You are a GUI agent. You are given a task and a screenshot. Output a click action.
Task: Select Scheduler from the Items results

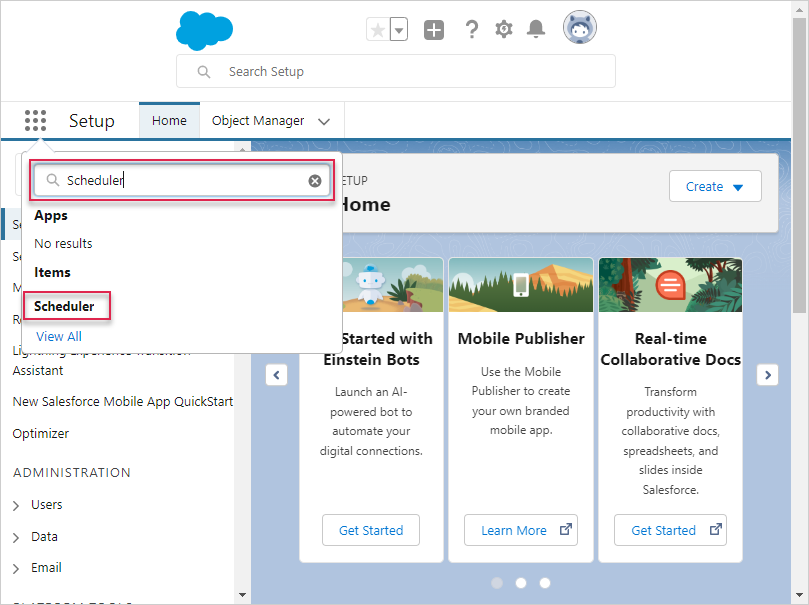[65, 306]
